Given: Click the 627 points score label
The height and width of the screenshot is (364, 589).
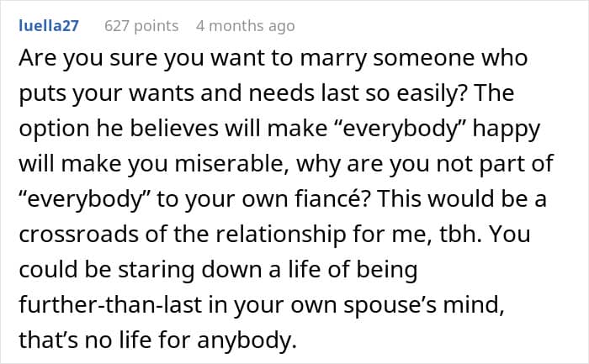Looking at the screenshot, I should (141, 26).
